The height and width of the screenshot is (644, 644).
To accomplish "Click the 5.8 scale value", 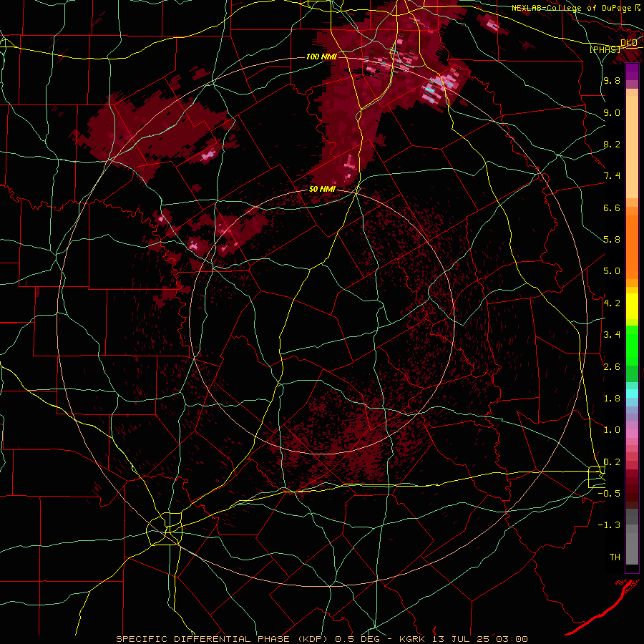I will pos(612,240).
